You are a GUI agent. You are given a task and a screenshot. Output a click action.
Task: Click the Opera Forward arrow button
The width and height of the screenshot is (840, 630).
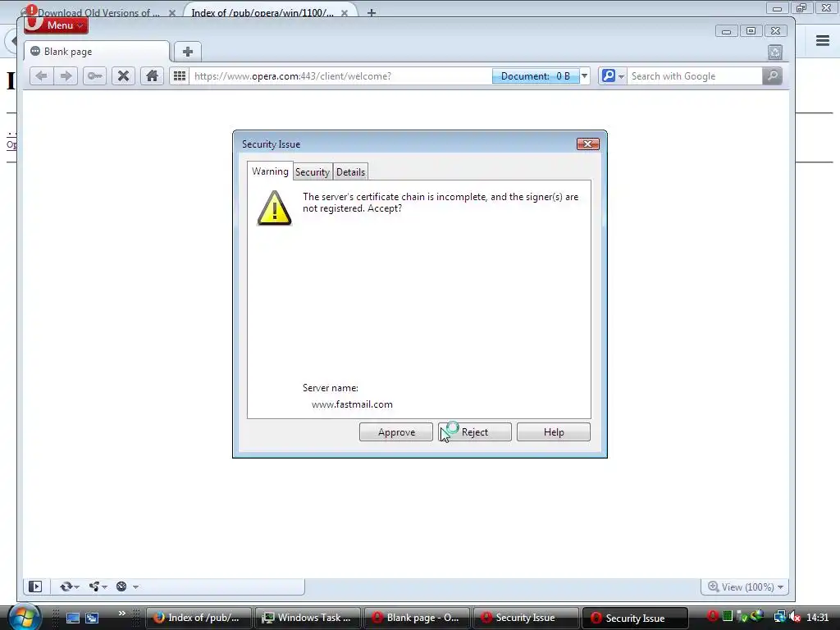pyautogui.click(x=66, y=76)
